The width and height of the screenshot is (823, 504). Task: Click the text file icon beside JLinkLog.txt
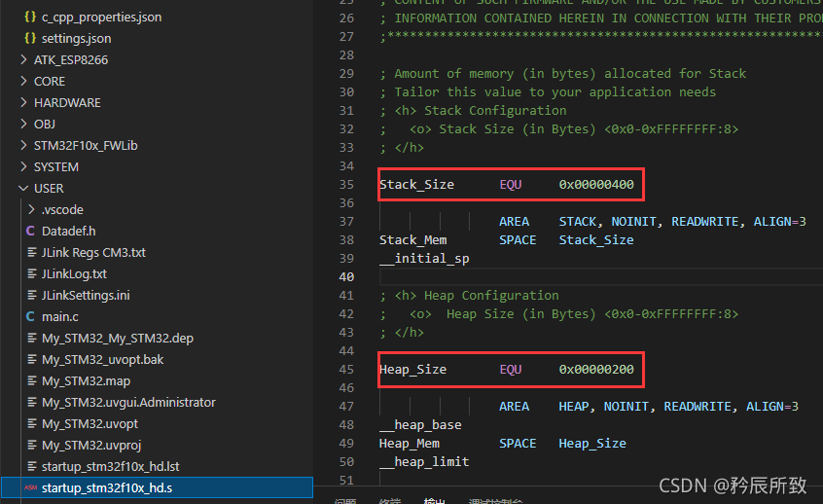pyautogui.click(x=32, y=273)
